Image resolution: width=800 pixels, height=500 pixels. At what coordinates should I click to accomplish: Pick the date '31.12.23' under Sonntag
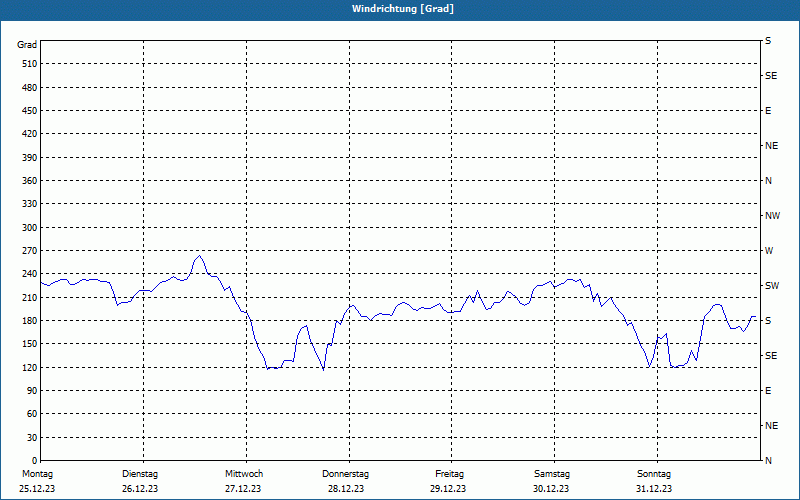pyautogui.click(x=654, y=489)
